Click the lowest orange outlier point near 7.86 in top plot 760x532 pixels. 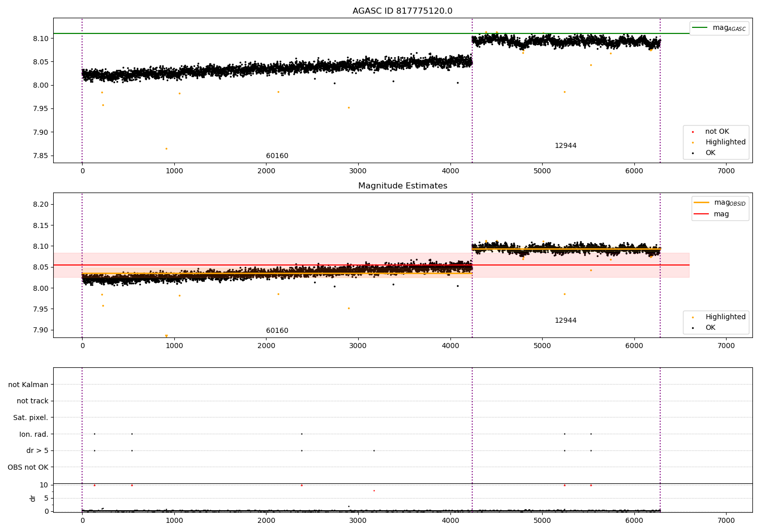(166, 148)
